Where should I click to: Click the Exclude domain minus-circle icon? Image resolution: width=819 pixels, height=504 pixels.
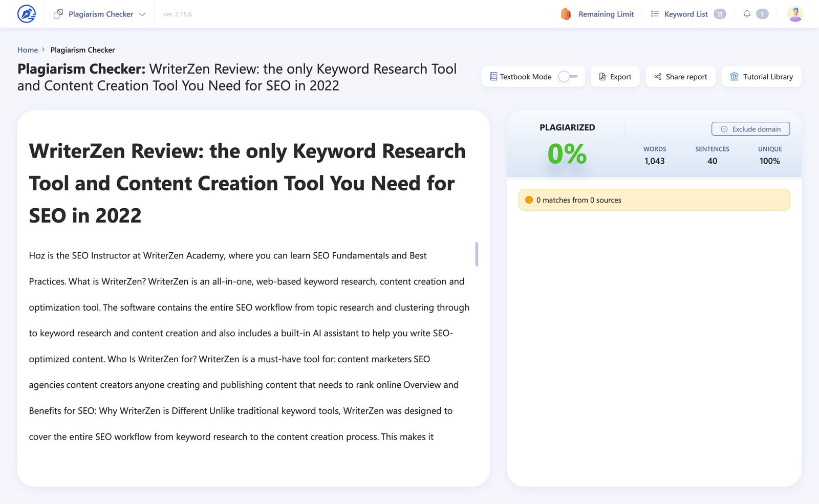(x=724, y=129)
